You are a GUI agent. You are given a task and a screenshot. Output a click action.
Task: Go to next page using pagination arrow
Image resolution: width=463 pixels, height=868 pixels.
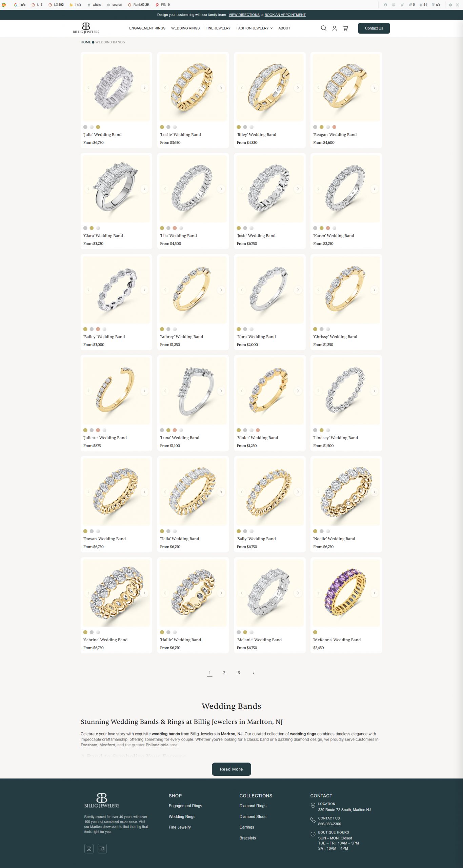[254, 673]
